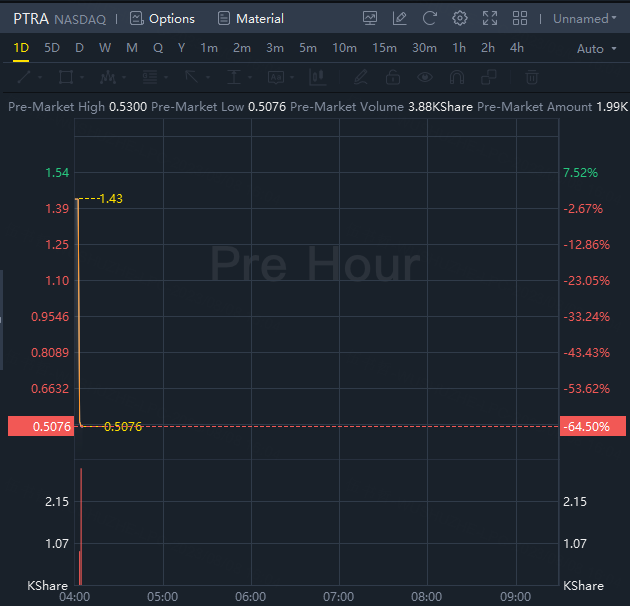Open the Options button

coord(162,18)
